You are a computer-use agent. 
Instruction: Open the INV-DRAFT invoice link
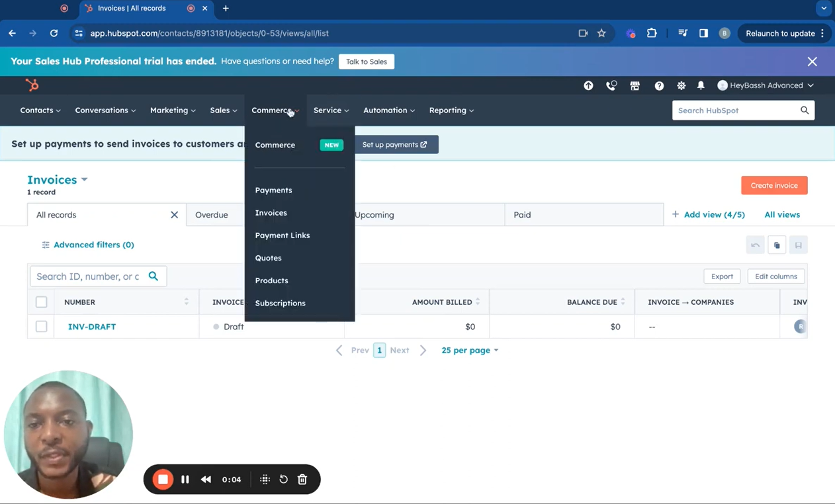[92, 327]
